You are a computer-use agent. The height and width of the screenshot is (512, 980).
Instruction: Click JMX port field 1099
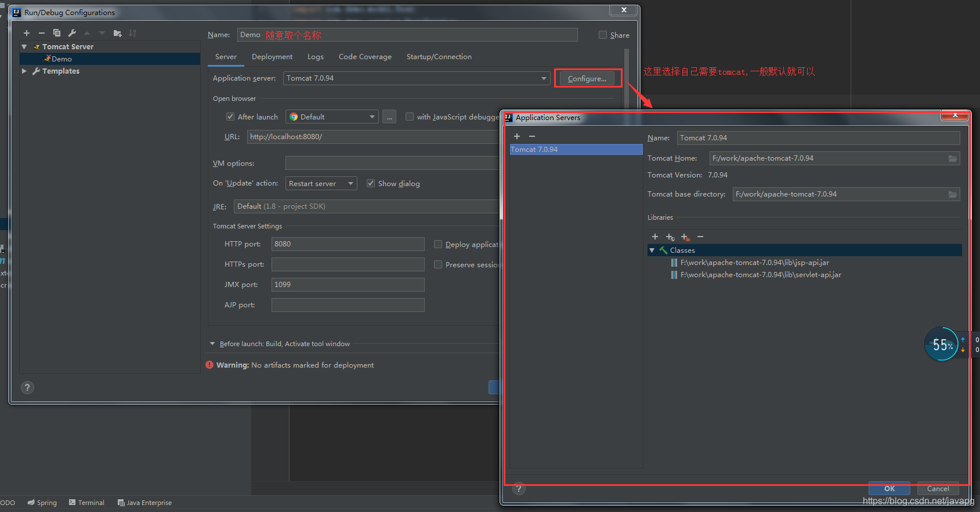click(348, 285)
